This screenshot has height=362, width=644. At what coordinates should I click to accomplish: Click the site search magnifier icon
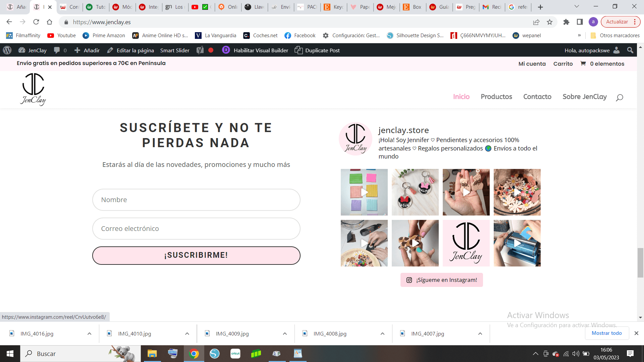coord(620,98)
